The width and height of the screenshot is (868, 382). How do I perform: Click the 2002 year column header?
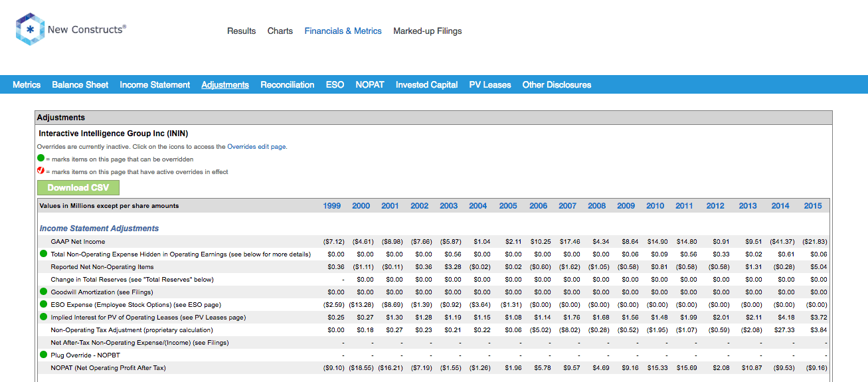(420, 206)
